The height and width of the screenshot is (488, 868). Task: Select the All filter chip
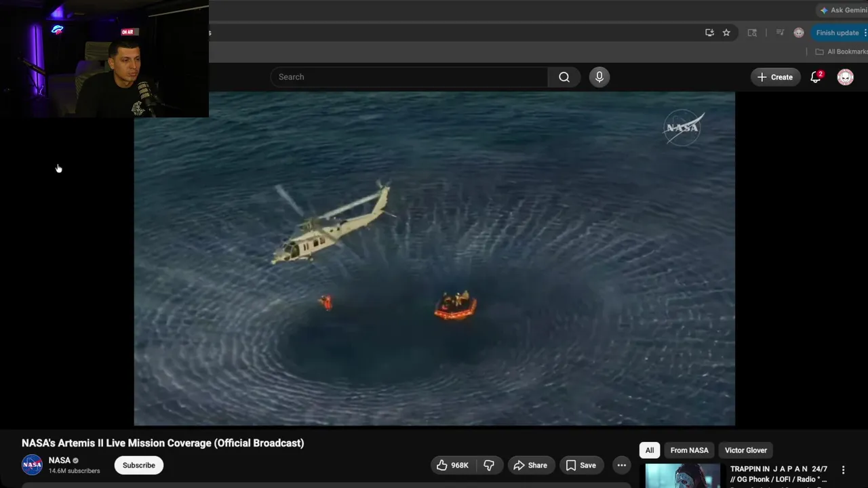650,450
